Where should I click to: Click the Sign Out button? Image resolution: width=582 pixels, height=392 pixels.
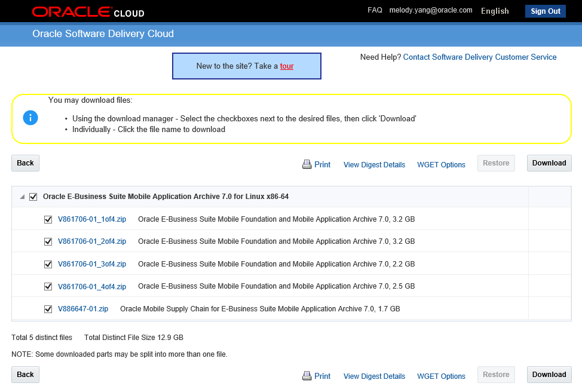coord(546,11)
